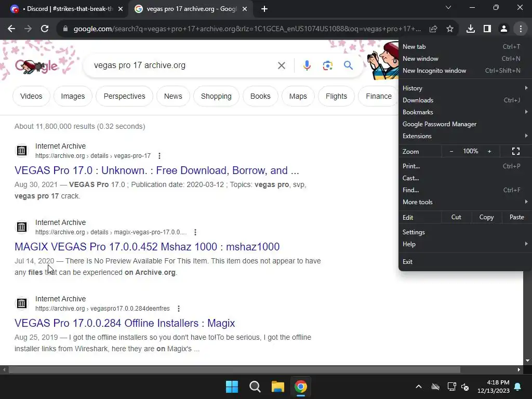Open a New Incognito window
This screenshot has height=399, width=532.
[465, 71]
